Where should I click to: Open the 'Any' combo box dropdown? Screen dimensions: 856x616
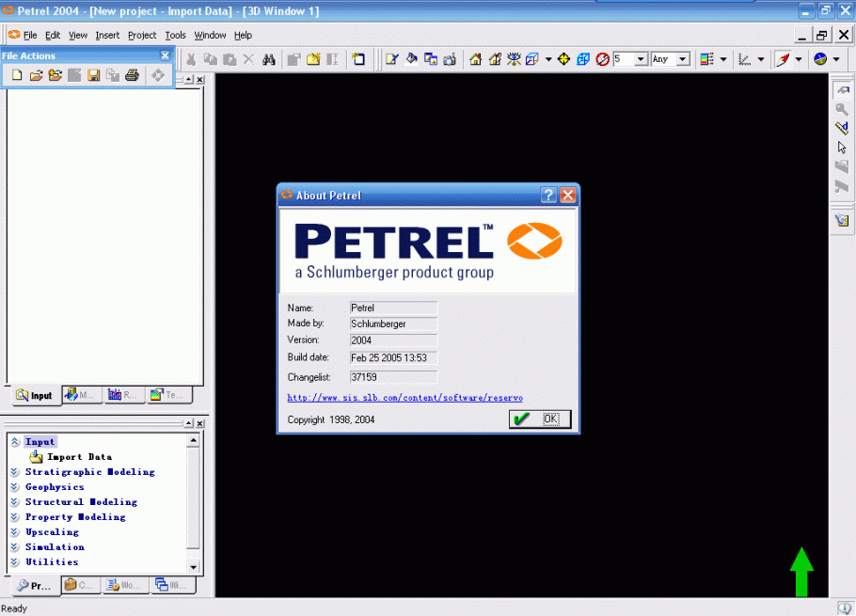[x=683, y=59]
